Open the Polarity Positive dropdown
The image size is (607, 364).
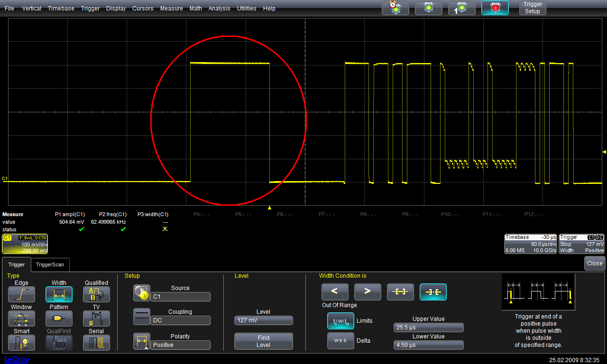pyautogui.click(x=180, y=345)
